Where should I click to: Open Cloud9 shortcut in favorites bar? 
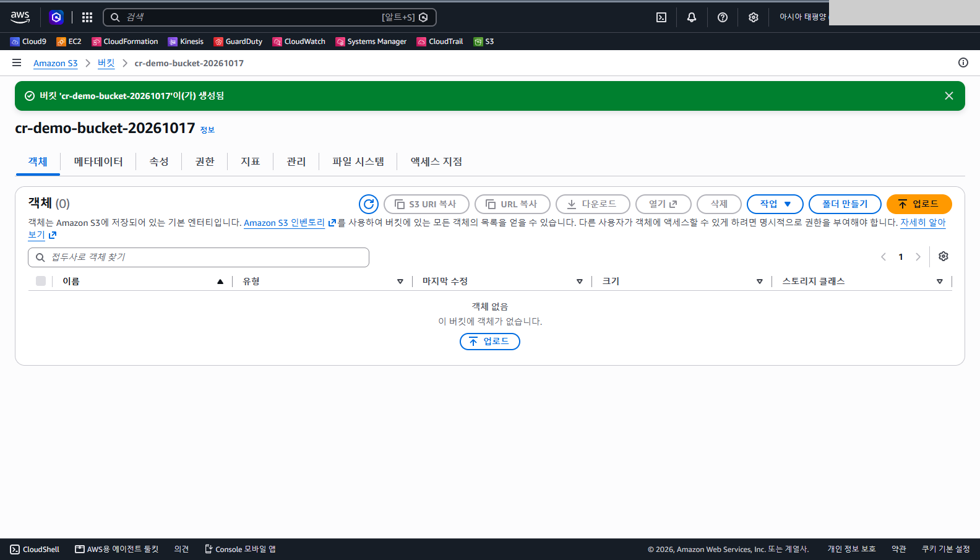click(28, 41)
